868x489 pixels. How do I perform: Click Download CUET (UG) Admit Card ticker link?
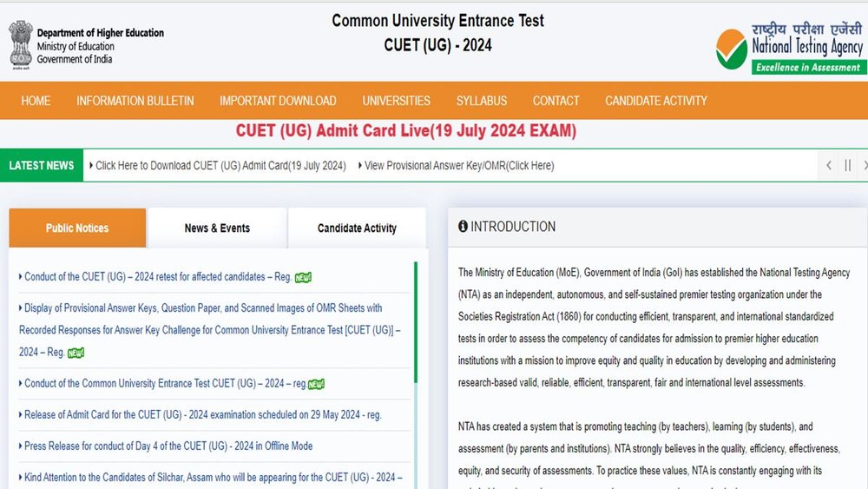click(x=220, y=165)
